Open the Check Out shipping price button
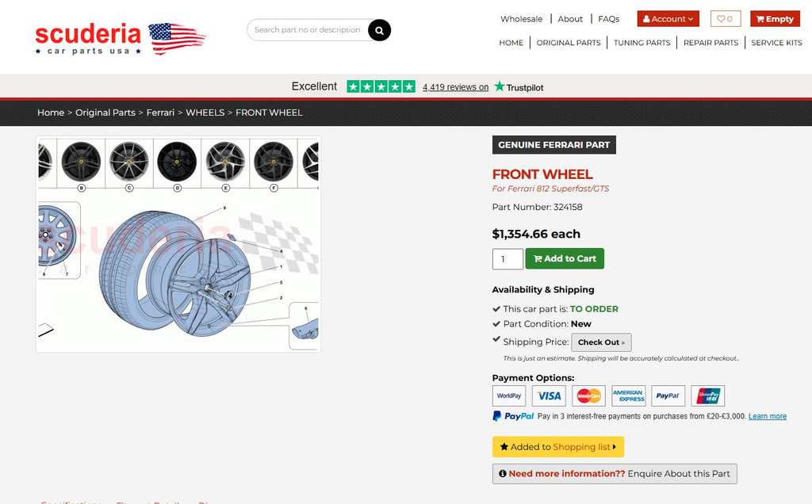 (x=601, y=342)
